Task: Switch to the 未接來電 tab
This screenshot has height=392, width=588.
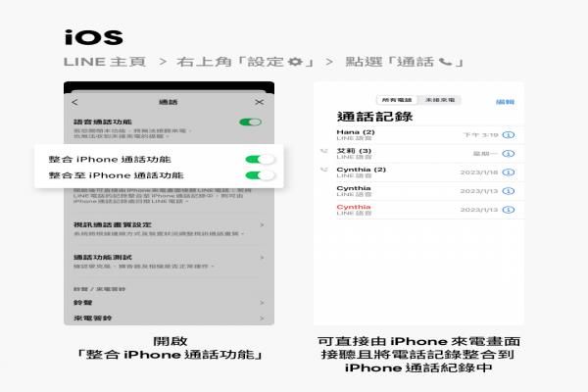Action: (x=439, y=100)
